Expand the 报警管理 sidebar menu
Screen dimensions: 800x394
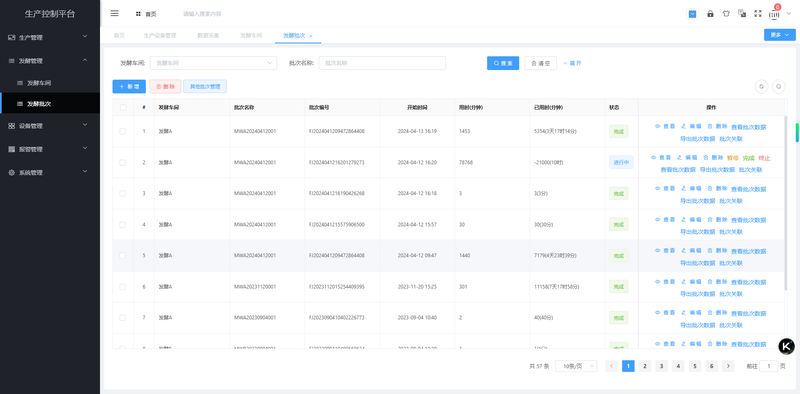click(x=50, y=149)
